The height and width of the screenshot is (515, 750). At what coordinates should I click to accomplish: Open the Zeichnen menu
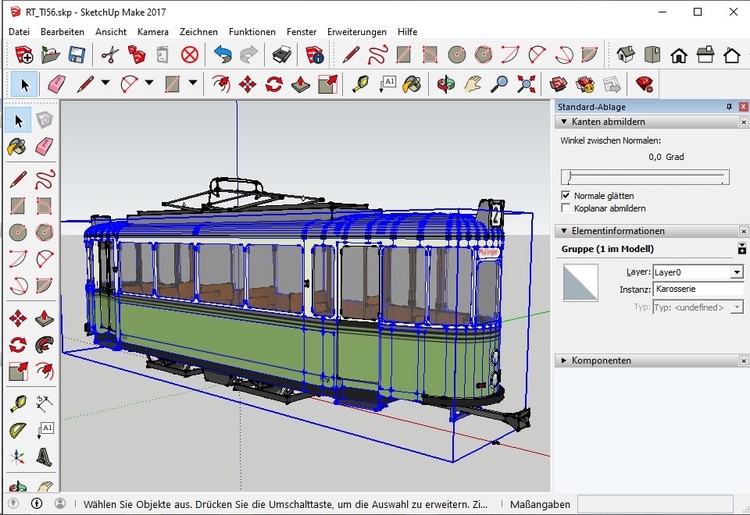click(199, 32)
